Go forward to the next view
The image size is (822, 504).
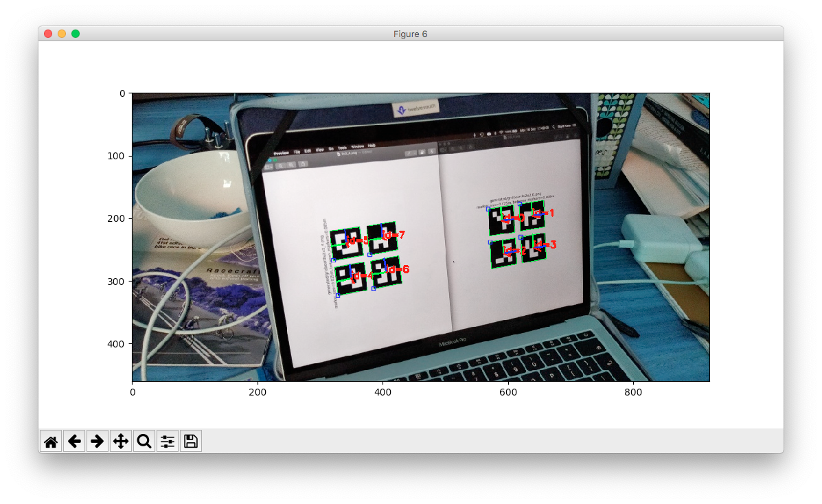[x=98, y=442]
